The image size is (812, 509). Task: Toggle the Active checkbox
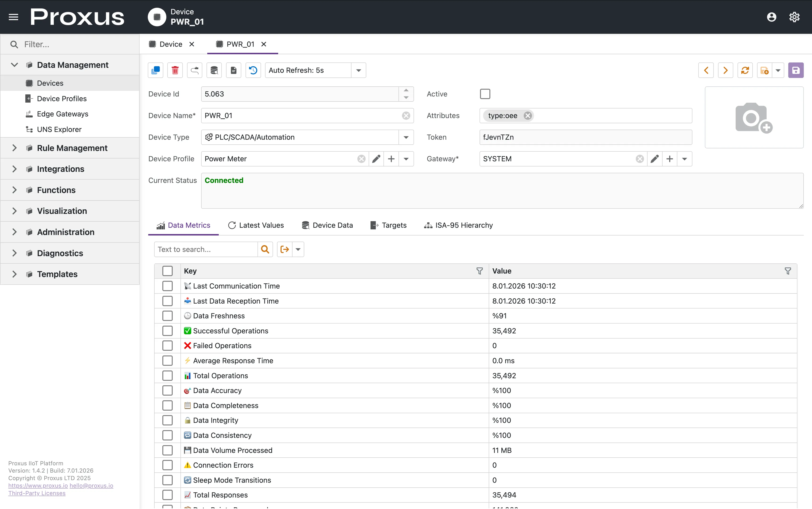click(485, 94)
